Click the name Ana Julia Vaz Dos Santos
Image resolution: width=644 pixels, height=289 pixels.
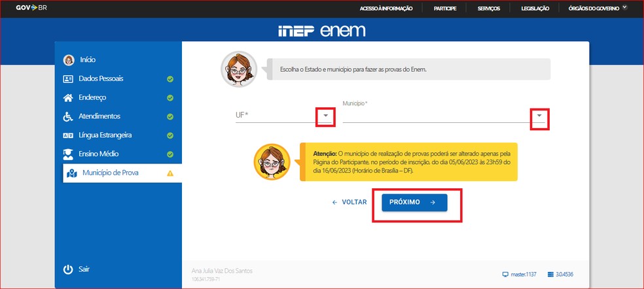(x=222, y=271)
